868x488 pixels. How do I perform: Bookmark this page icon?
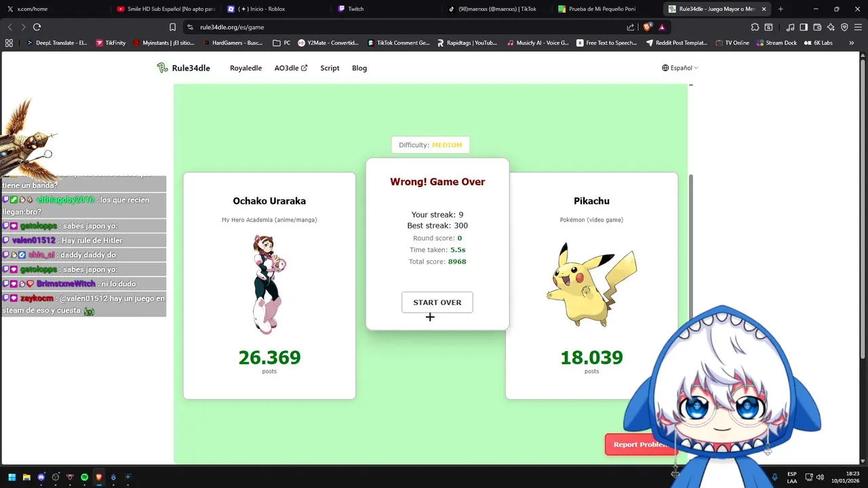pyautogui.click(x=173, y=27)
